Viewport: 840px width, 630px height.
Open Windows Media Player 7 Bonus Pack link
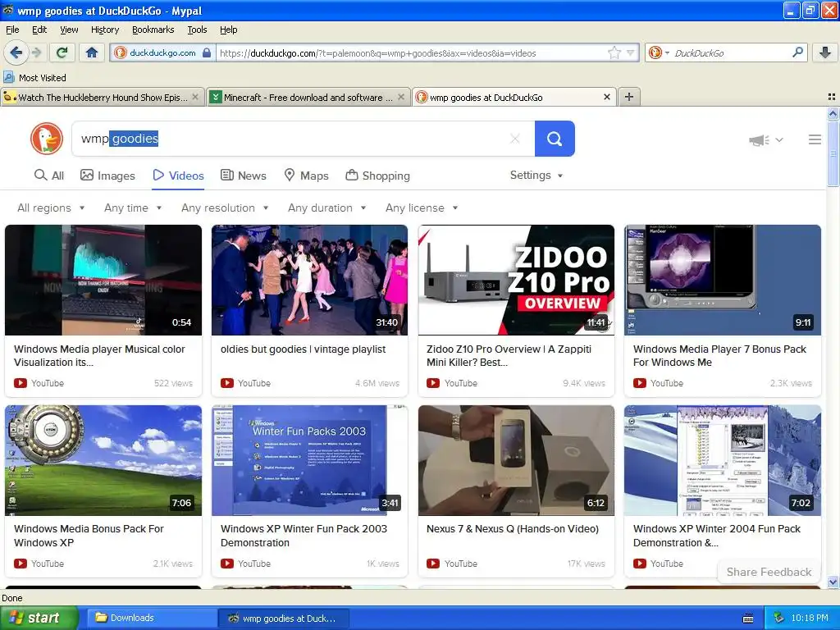[719, 356]
